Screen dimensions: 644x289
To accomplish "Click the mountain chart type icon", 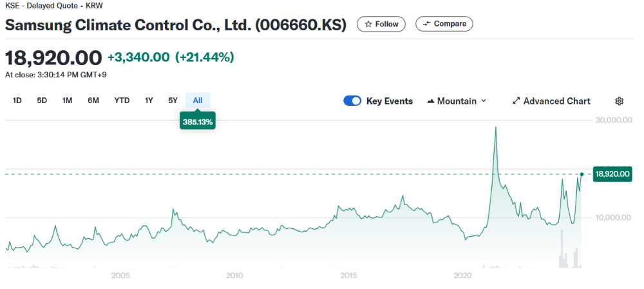I will [431, 101].
